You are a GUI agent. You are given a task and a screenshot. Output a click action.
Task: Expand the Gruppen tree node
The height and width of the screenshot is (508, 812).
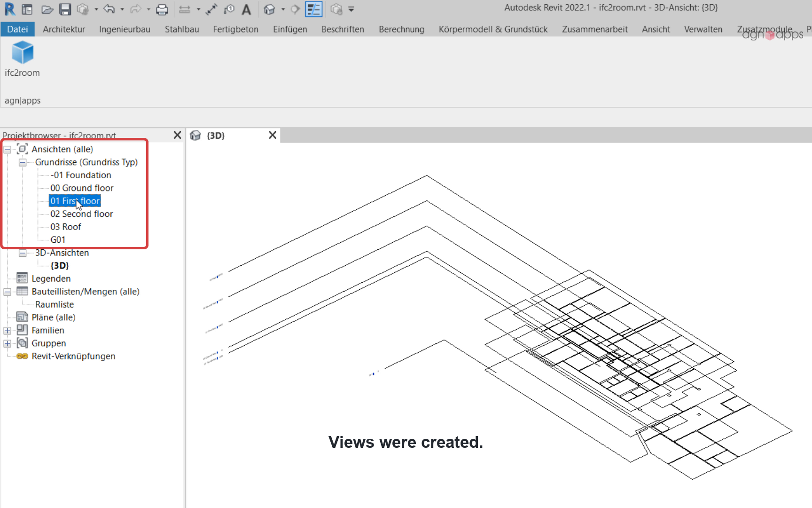point(8,343)
